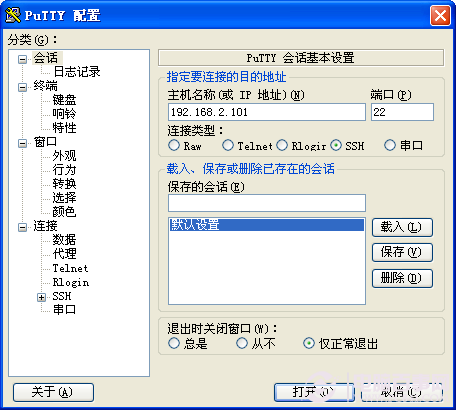
Task: Focus the 保存的会话 name field
Action: click(267, 203)
